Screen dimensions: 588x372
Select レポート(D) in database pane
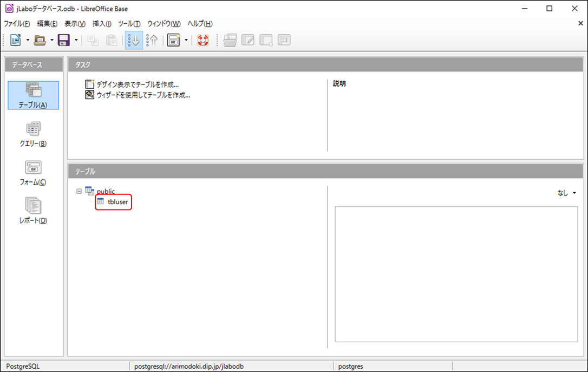[x=34, y=211]
